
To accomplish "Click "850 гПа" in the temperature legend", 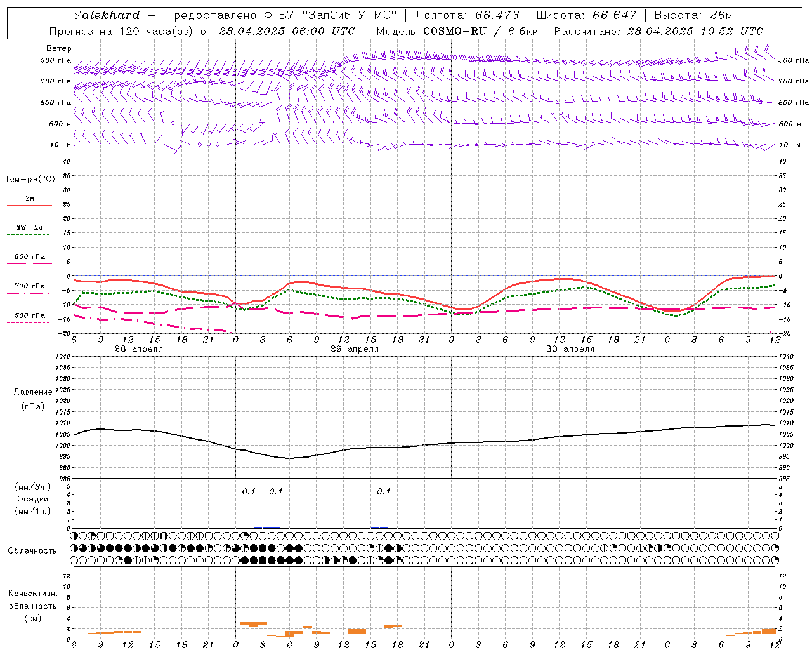I will click(30, 257).
